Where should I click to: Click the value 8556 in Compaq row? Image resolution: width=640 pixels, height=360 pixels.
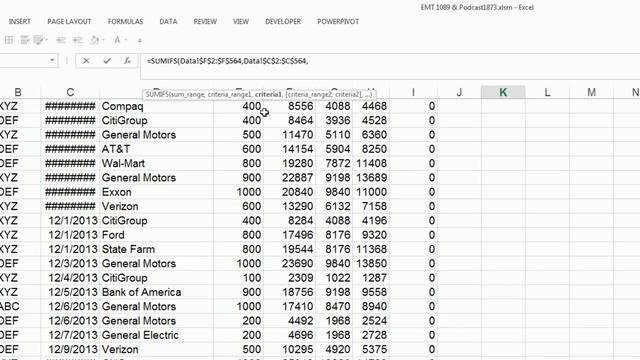tap(289, 106)
